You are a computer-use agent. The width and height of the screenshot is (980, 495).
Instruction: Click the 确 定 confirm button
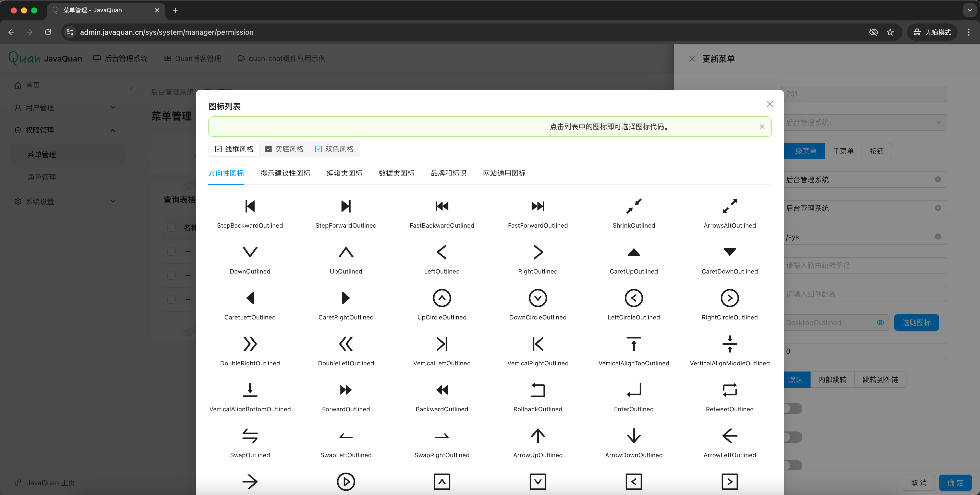(955, 482)
